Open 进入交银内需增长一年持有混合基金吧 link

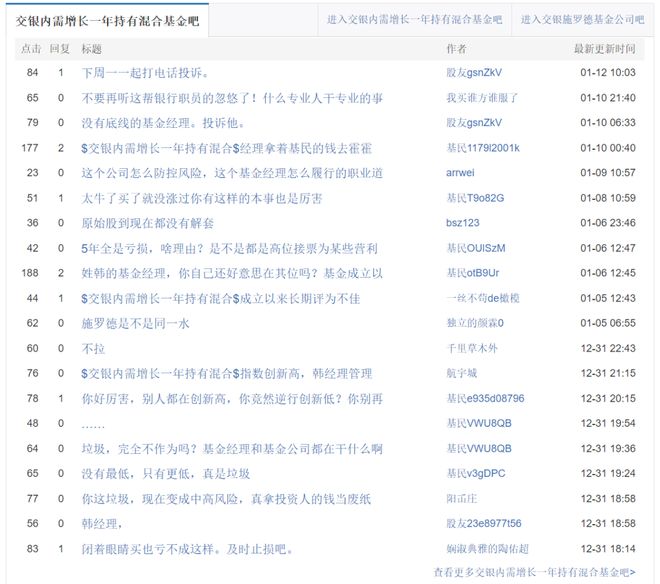[415, 19]
